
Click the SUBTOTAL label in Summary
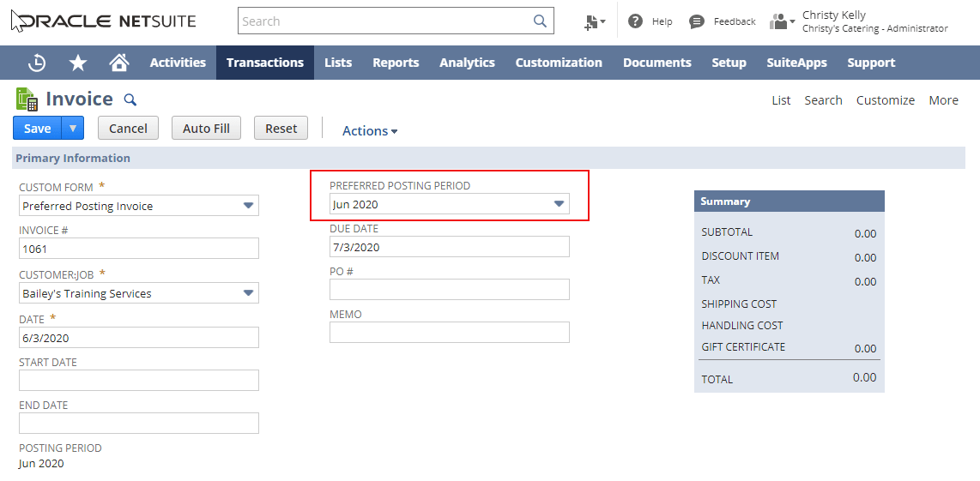pos(727,231)
